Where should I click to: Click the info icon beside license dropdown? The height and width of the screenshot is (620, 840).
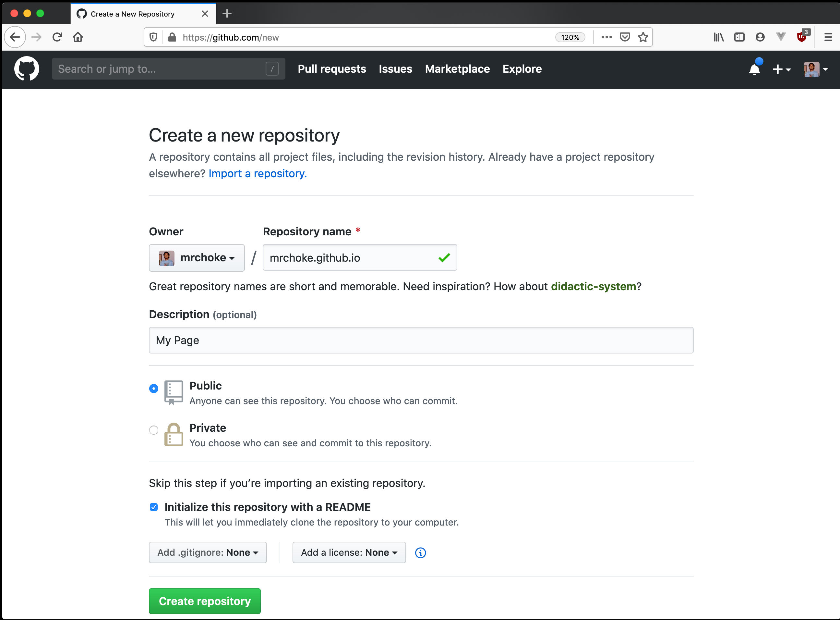click(420, 552)
